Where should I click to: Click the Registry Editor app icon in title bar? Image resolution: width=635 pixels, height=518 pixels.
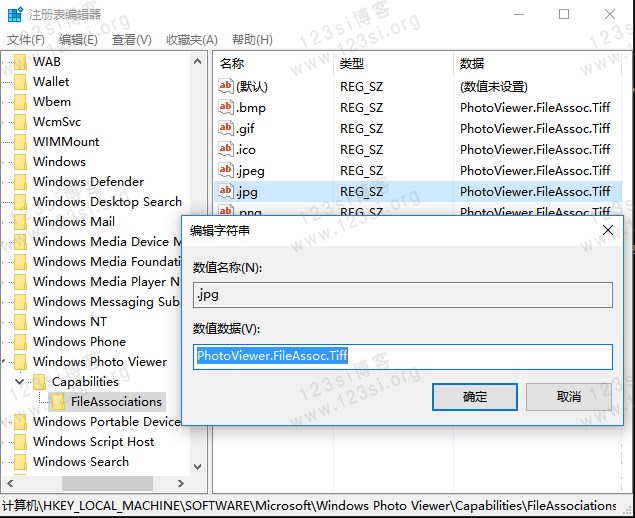pos(15,14)
